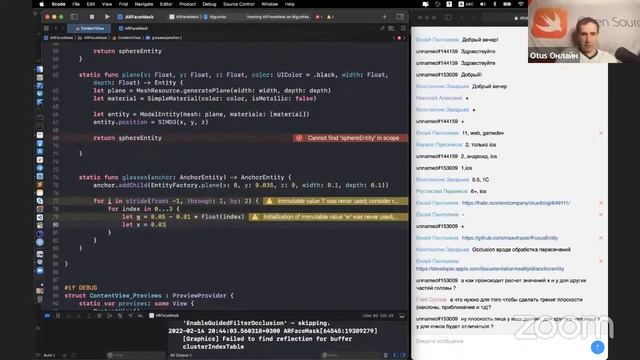640x360 pixels.
Task: Open the developer.apple.com anchorentity link
Action: 490,269
